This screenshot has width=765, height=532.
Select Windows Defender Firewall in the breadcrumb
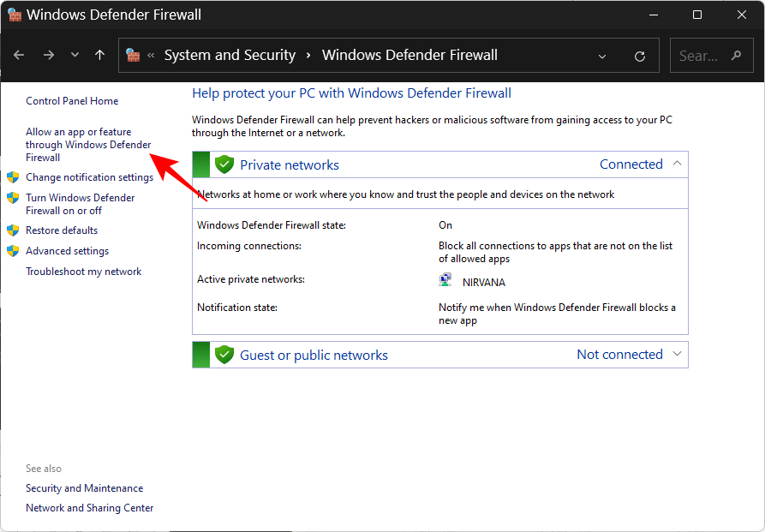tap(409, 54)
